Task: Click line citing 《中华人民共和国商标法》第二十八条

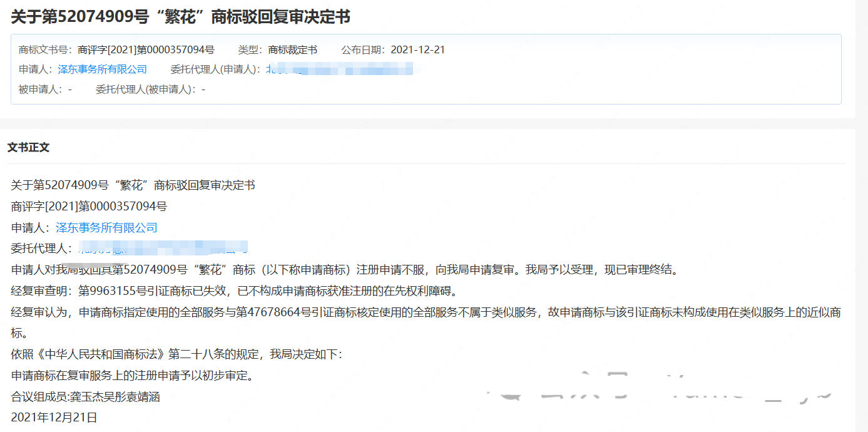Action: click(177, 355)
